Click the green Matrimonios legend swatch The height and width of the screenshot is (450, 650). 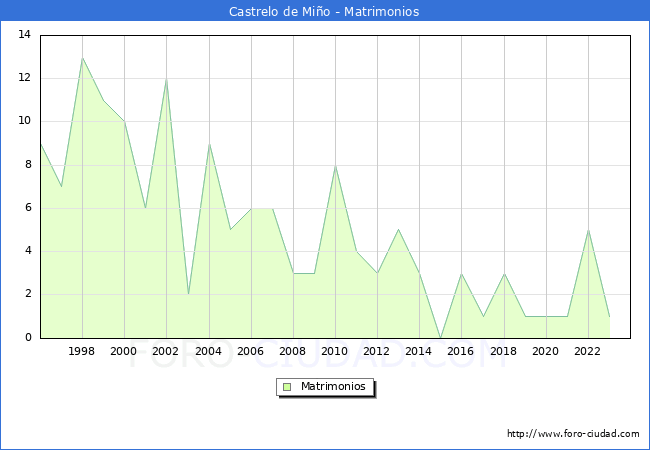pyautogui.click(x=287, y=387)
